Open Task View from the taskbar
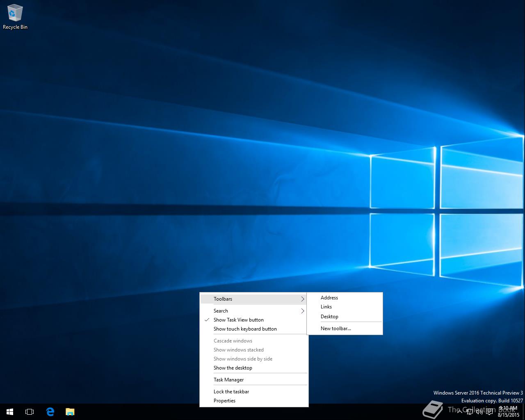The image size is (525, 420). [30, 412]
